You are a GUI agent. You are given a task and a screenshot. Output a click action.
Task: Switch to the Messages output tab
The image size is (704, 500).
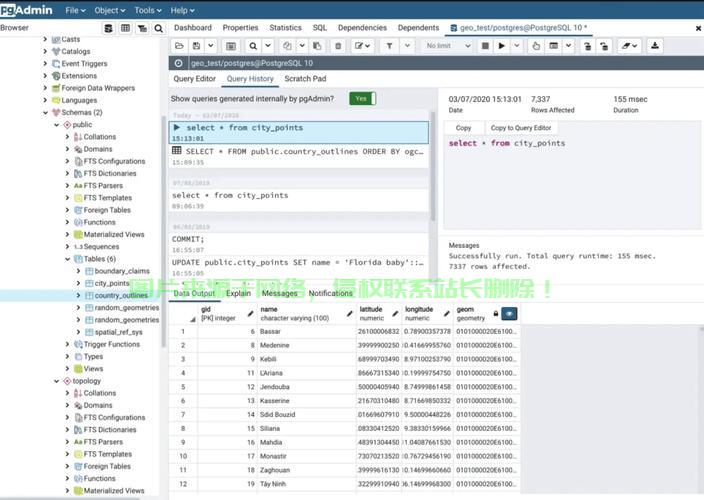tap(279, 293)
